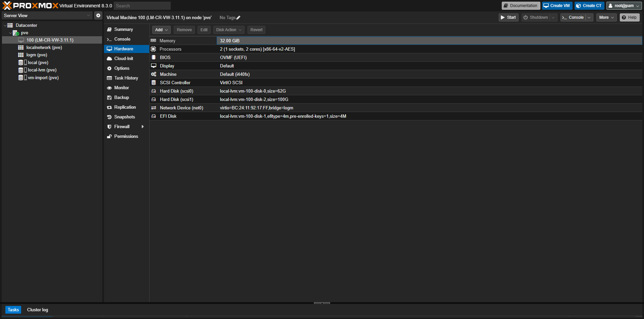Open the More actions dropdown
644x319 pixels.
coord(606,17)
